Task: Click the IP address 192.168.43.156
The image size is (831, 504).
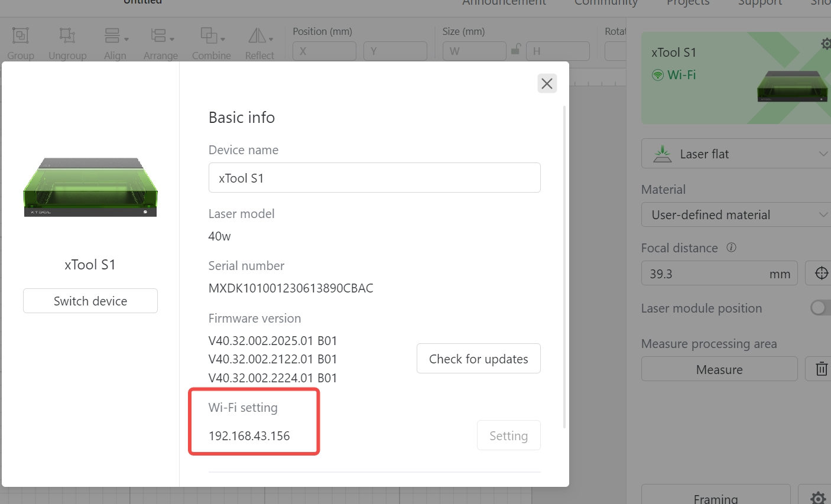Action: (249, 436)
